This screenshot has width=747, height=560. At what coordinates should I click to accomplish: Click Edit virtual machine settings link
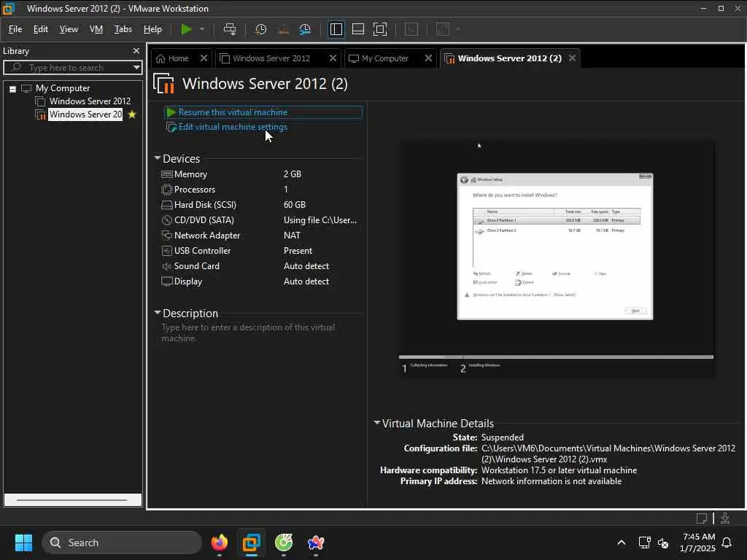pos(233,127)
